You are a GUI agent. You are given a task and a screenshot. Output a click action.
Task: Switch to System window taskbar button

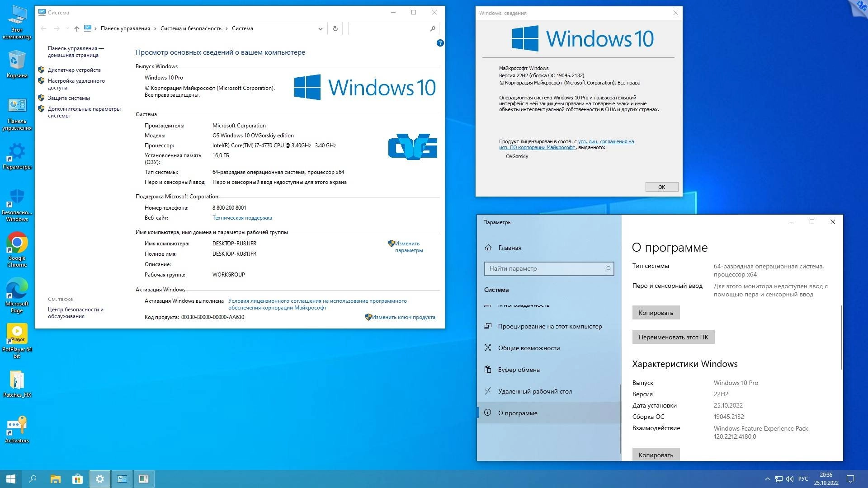click(122, 479)
